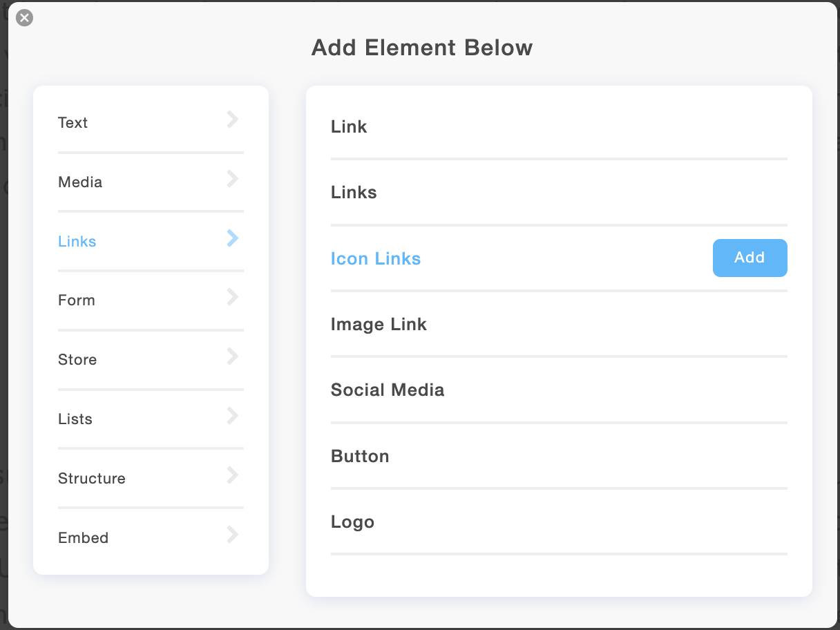Open the Embed category

tap(83, 537)
